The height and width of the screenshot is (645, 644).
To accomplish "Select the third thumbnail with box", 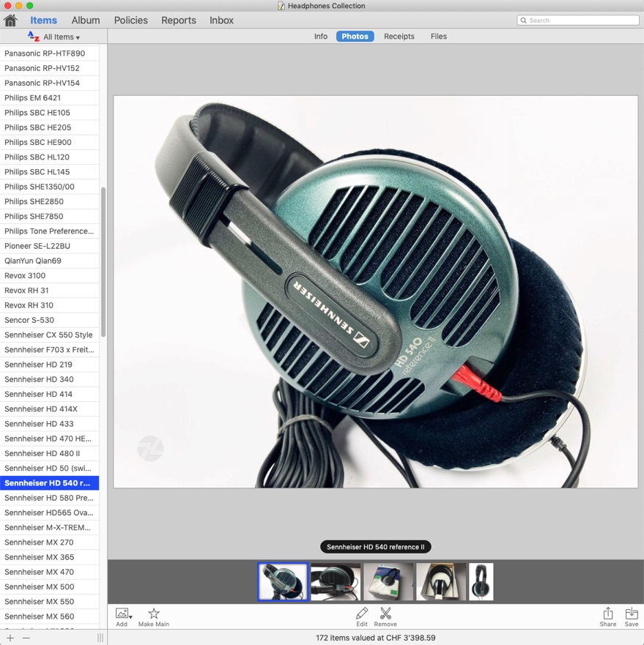I will pyautogui.click(x=388, y=581).
